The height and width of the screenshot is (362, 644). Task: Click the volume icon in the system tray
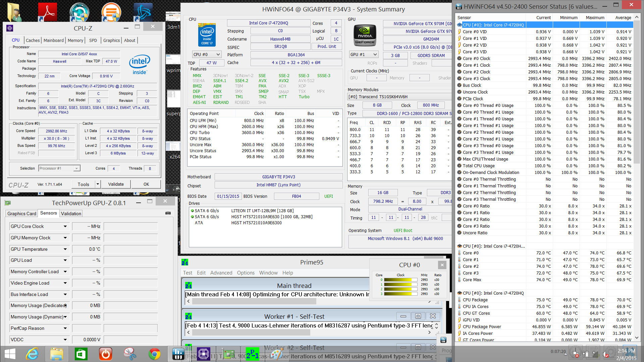[606, 354]
